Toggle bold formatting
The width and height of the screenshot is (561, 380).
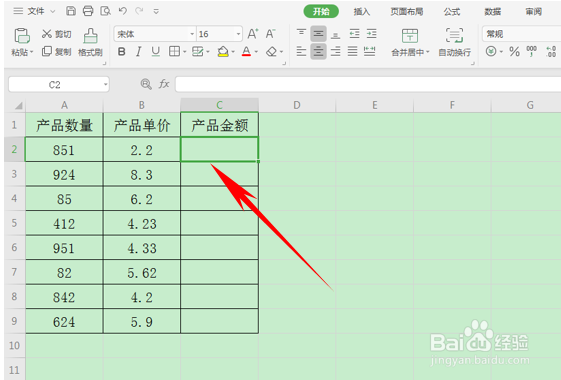(122, 52)
